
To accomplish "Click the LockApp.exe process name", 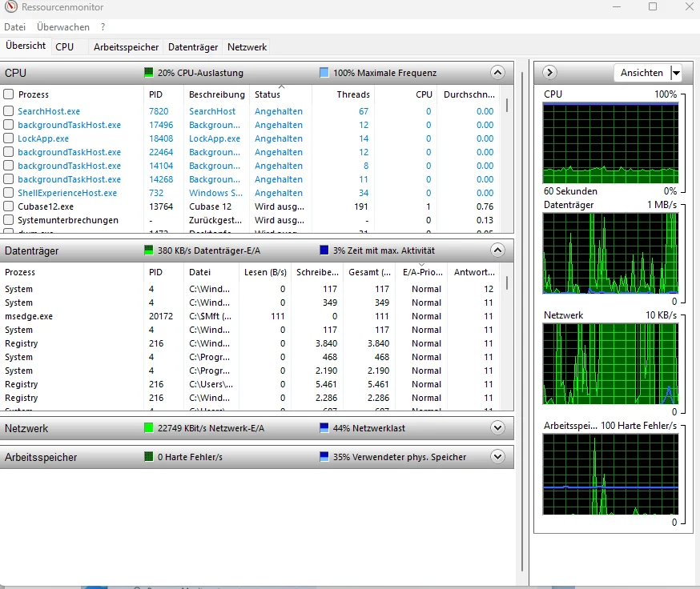I will click(43, 138).
